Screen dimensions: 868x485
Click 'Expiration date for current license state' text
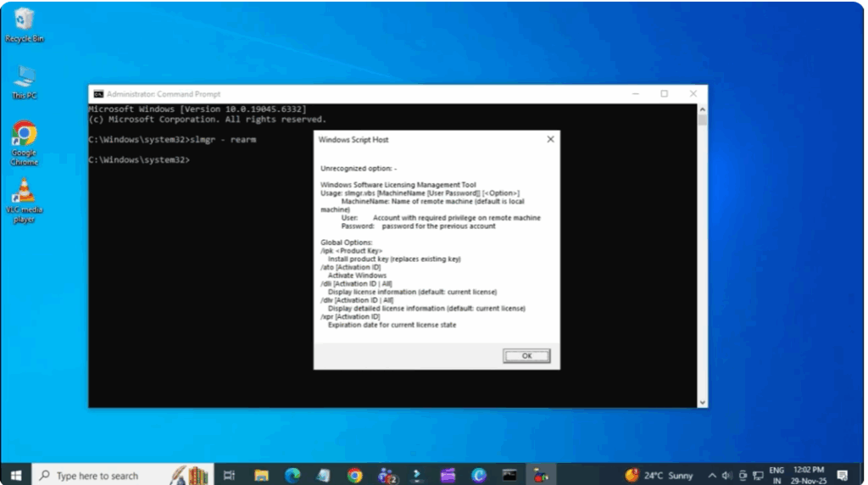pos(392,325)
